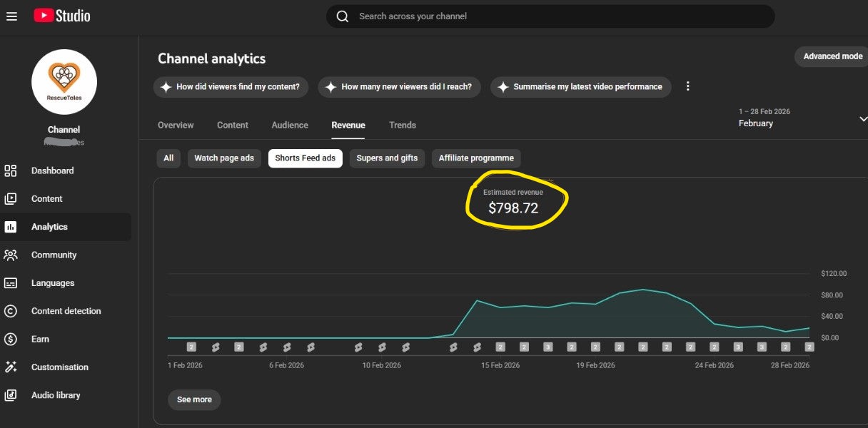Switch to the Trends tab
The height and width of the screenshot is (428, 868).
[x=403, y=125]
